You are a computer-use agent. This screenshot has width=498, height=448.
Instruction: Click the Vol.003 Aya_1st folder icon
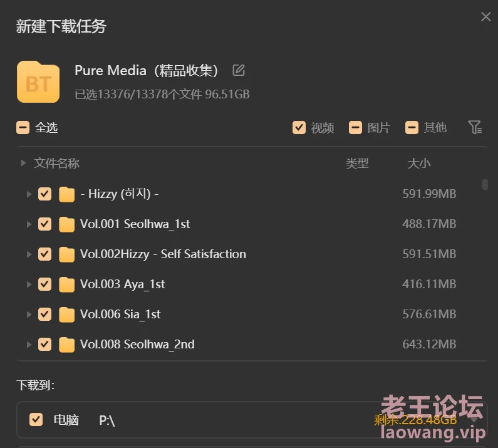click(66, 284)
